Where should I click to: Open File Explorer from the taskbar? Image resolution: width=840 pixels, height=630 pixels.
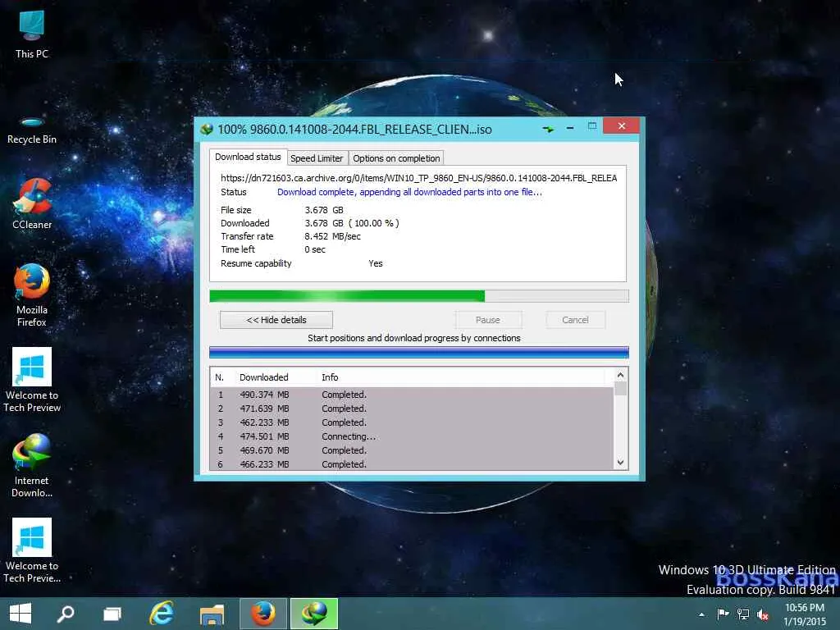click(x=212, y=614)
